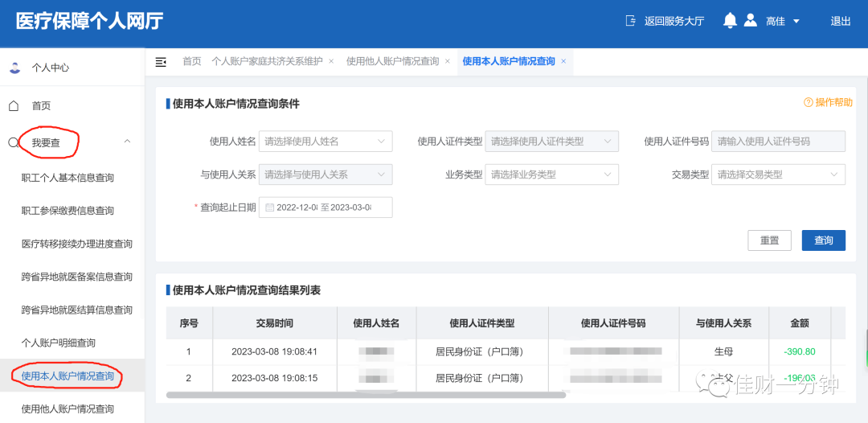Expand the 高佳 user dropdown arrow
Image resolution: width=868 pixels, height=423 pixels.
pos(796,22)
